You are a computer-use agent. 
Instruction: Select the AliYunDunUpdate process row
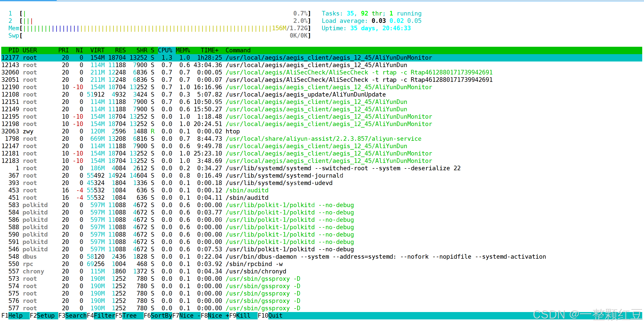tap(305, 95)
